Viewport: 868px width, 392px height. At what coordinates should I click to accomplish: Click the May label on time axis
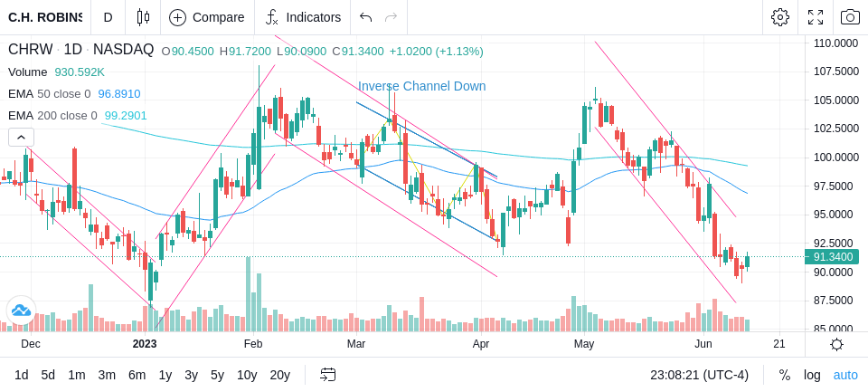pos(583,344)
